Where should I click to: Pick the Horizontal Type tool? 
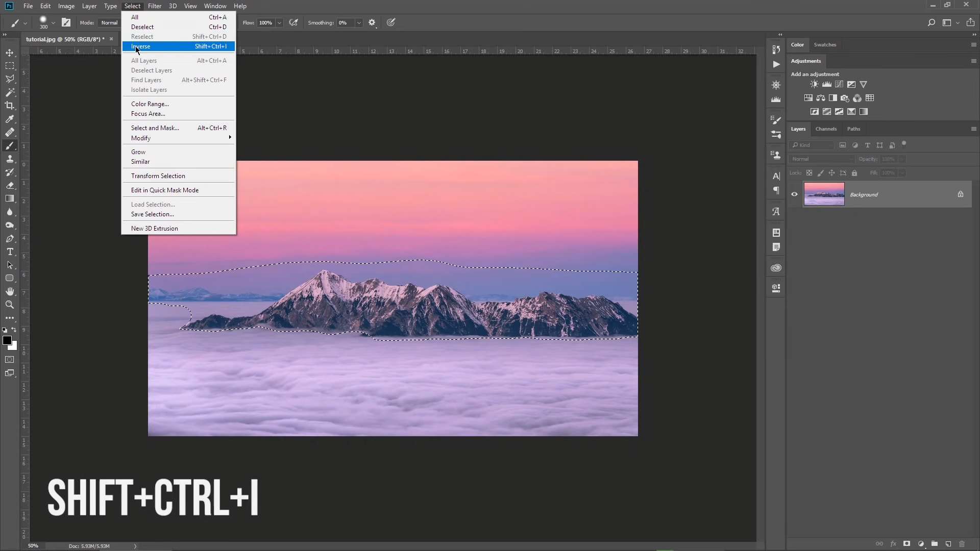(10, 252)
